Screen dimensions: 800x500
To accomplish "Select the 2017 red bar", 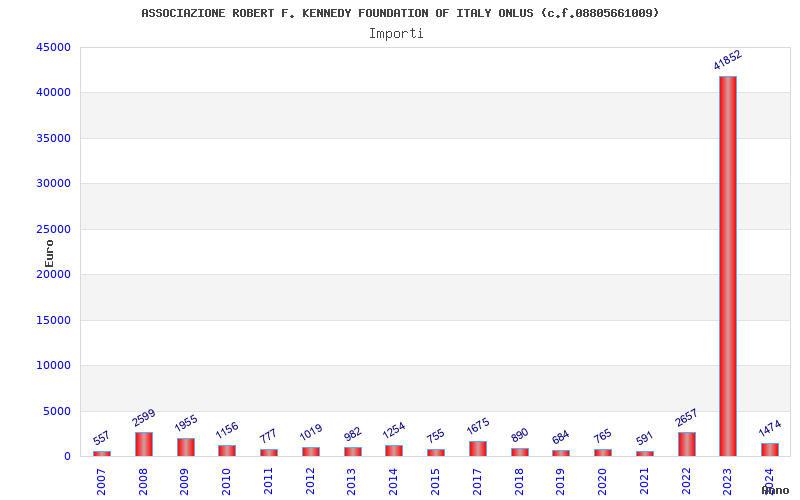I will pyautogui.click(x=478, y=449).
